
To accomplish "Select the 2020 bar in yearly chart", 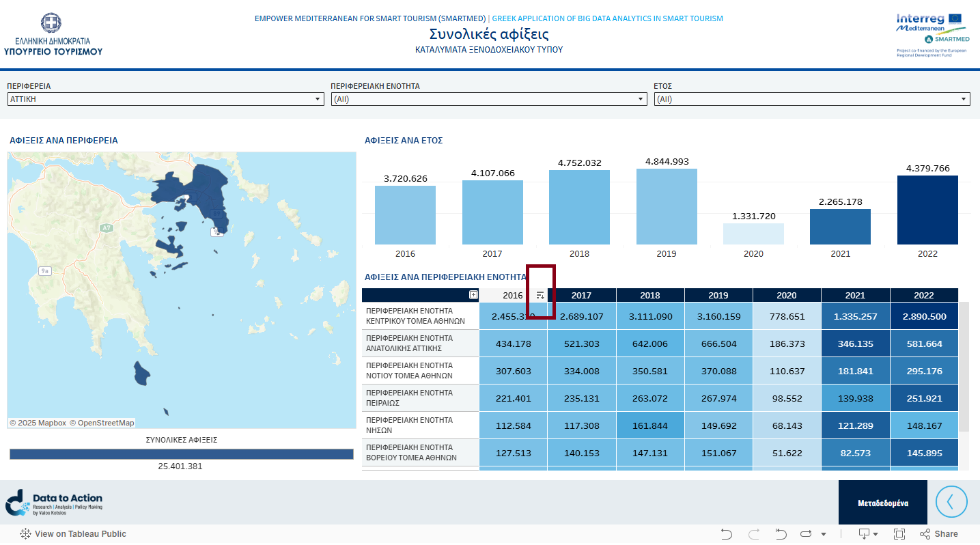I will click(753, 234).
